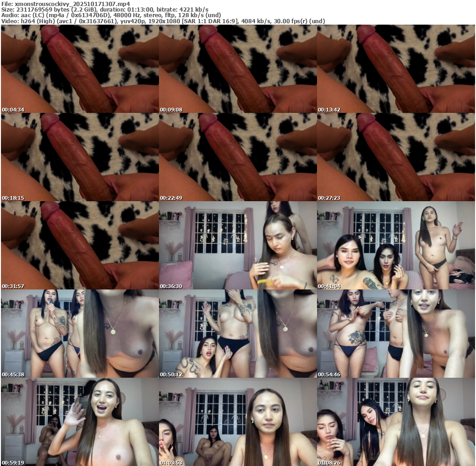Click the frame at 00:50:12
The height and width of the screenshot is (466, 476).
click(238, 334)
